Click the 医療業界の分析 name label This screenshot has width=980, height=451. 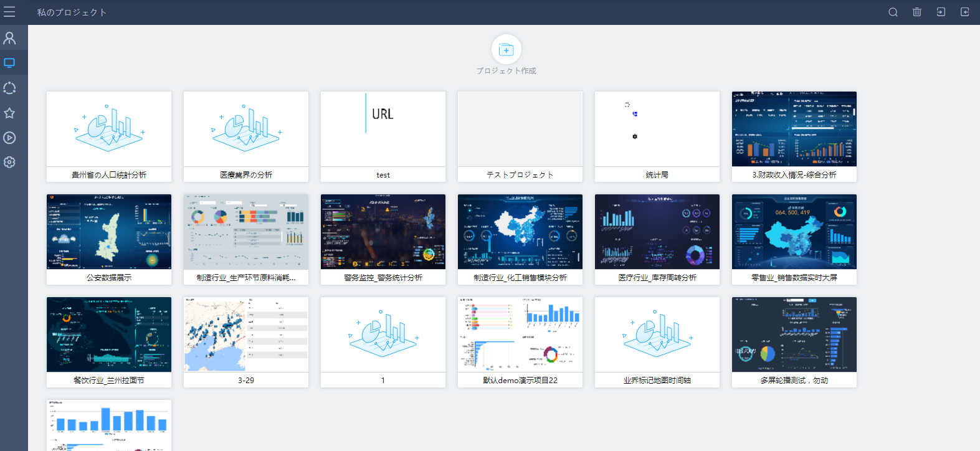click(x=246, y=175)
